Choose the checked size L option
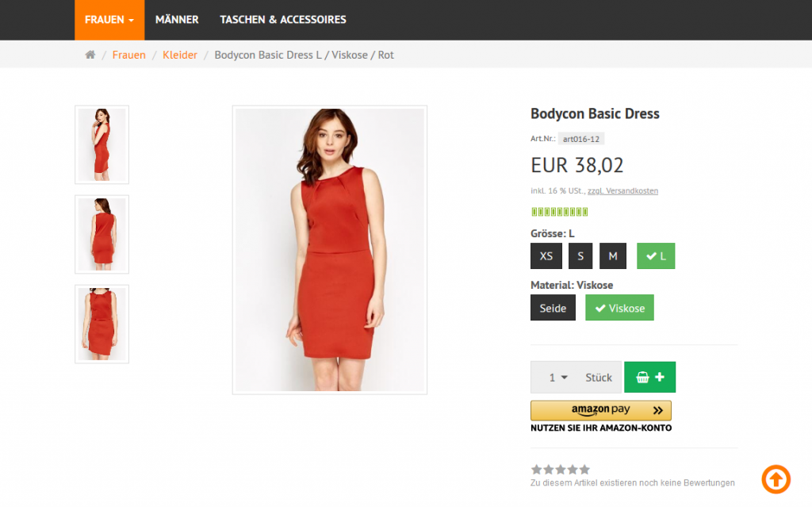Viewport: 812px width, 507px height. [x=655, y=256]
